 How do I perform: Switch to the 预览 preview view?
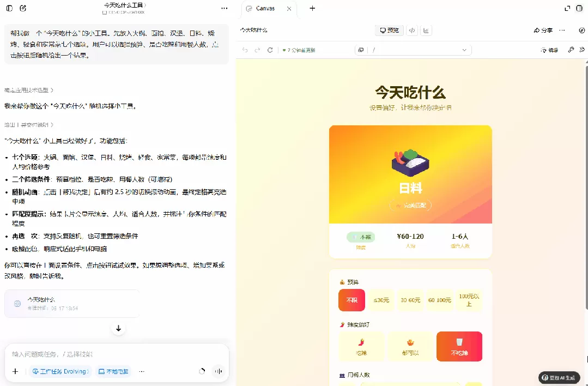tap(389, 31)
